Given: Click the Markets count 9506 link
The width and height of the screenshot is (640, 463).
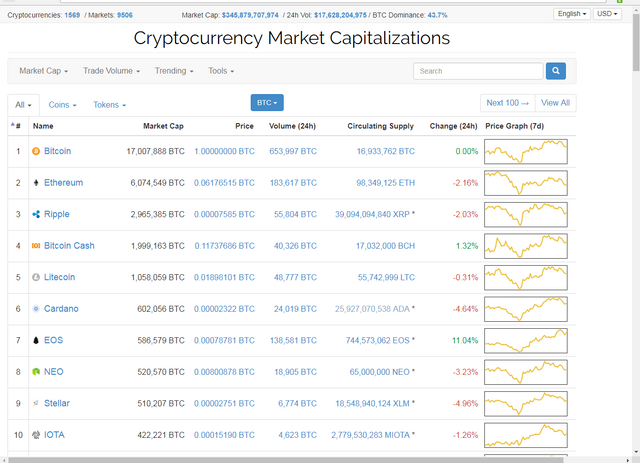Looking at the screenshot, I should [x=125, y=15].
